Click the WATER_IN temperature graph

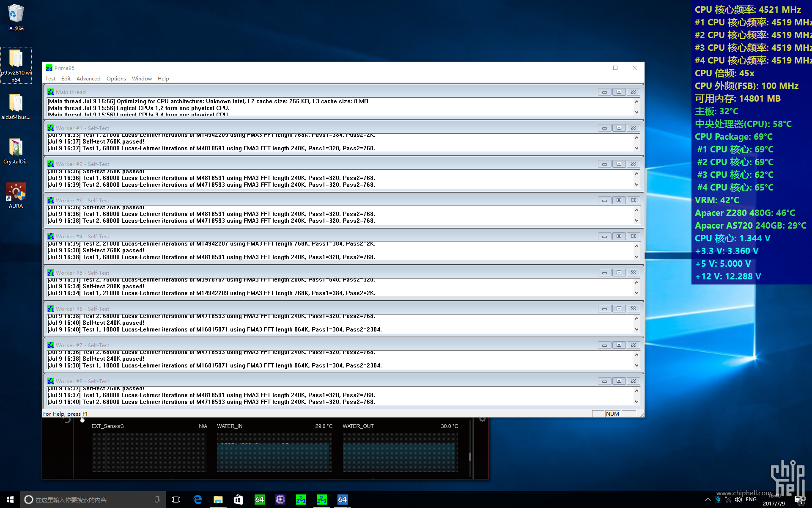tap(274, 452)
